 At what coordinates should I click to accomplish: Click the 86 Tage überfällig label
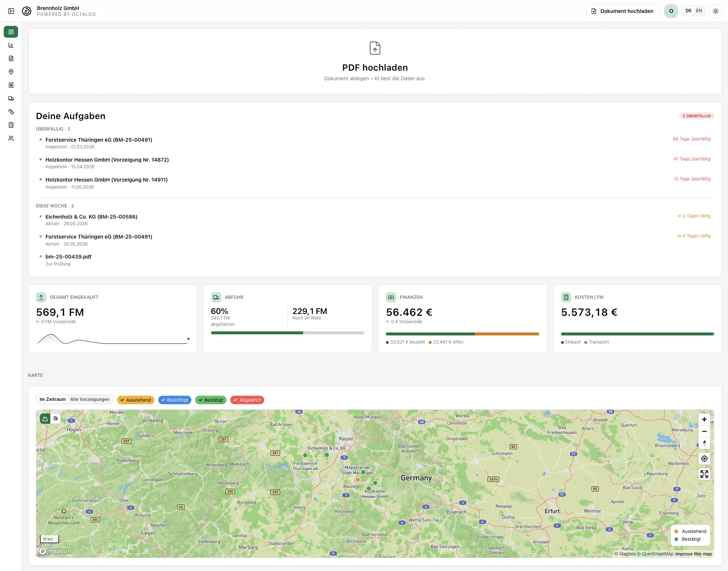(691, 139)
